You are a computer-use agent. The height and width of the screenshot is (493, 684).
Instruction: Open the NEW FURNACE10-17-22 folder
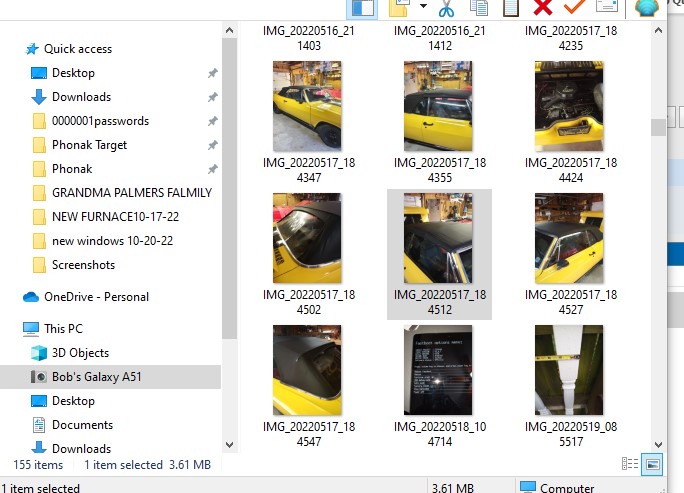coord(115,217)
